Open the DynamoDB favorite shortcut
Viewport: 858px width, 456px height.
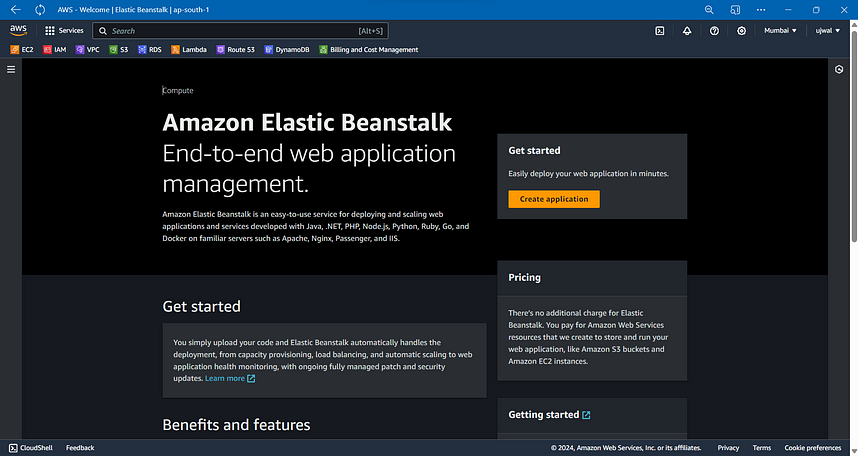click(287, 49)
